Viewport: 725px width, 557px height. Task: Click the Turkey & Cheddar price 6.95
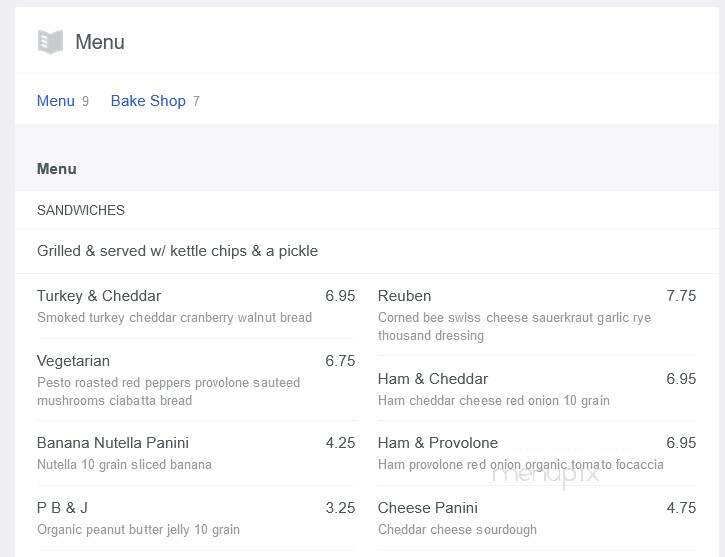(x=340, y=296)
